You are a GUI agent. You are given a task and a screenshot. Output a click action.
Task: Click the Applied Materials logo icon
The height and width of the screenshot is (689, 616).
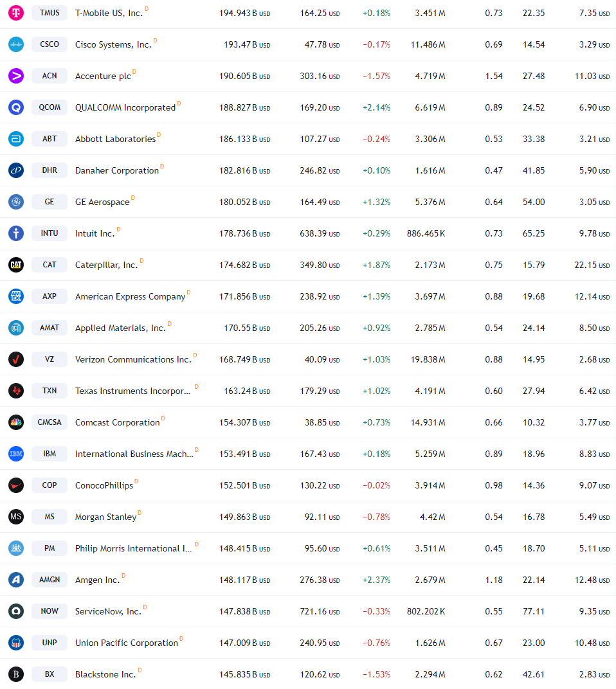click(16, 328)
